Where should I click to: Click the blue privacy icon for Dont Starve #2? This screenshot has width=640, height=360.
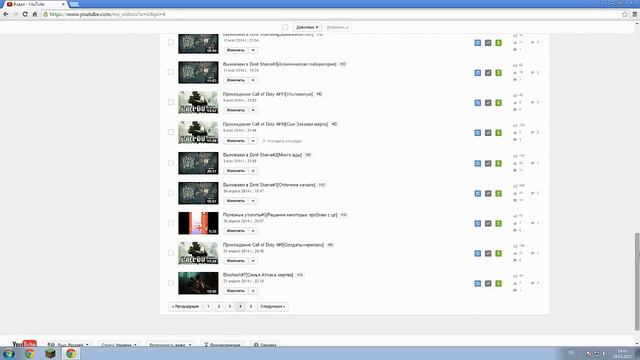[478, 163]
